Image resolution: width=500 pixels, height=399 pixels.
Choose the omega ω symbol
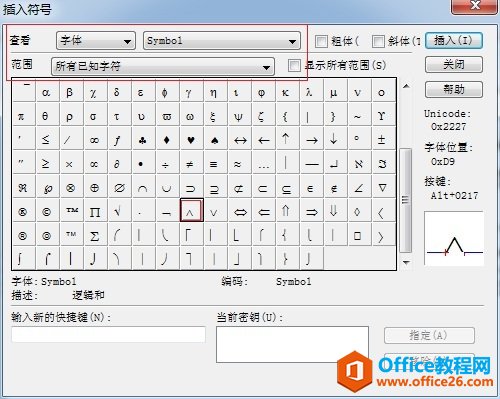click(x=190, y=116)
